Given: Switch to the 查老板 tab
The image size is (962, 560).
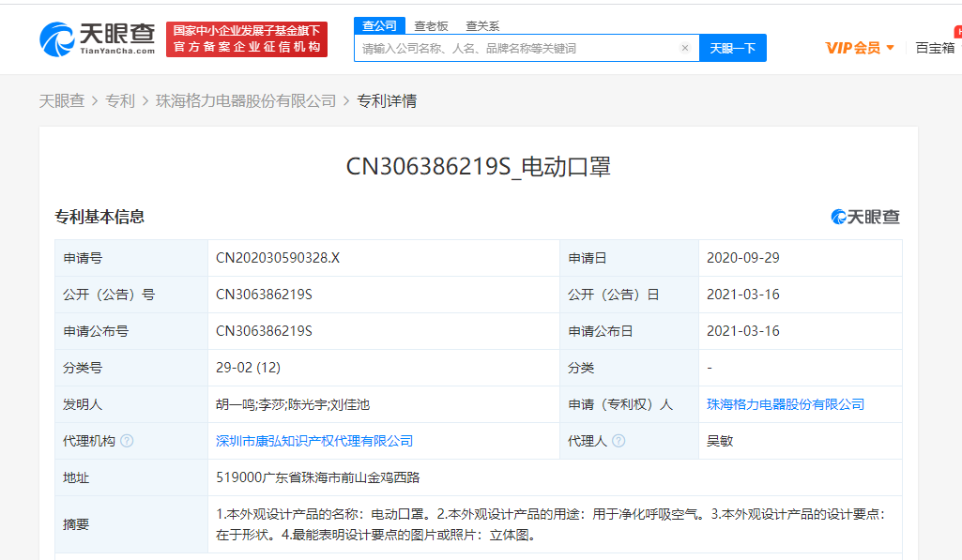Looking at the screenshot, I should tap(432, 25).
